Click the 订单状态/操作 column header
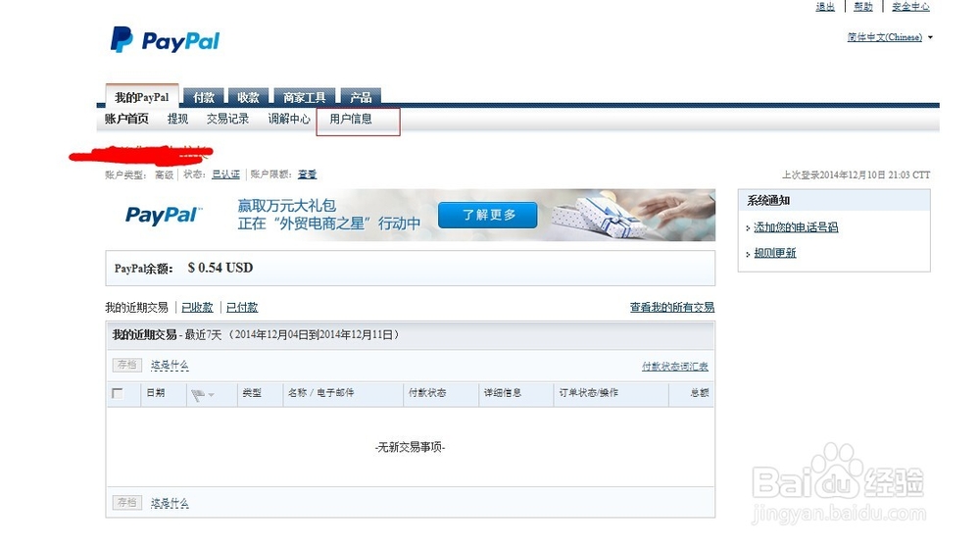Image resolution: width=980 pixels, height=547 pixels. 588,392
